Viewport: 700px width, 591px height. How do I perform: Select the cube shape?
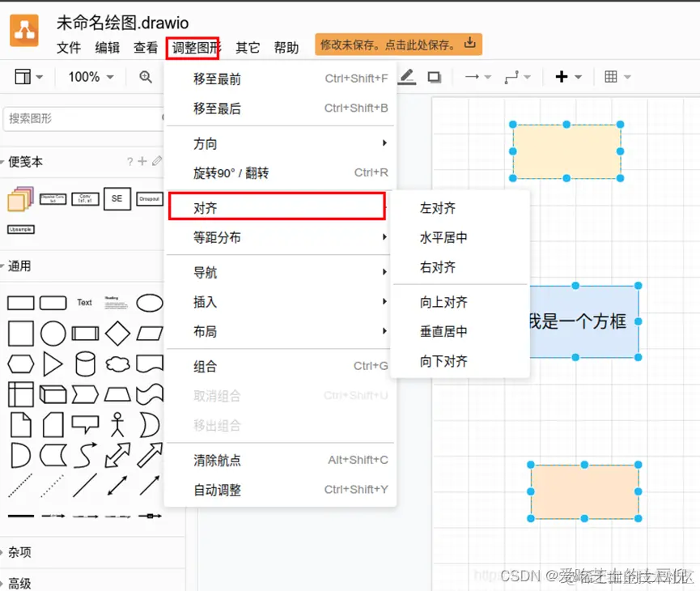53,394
